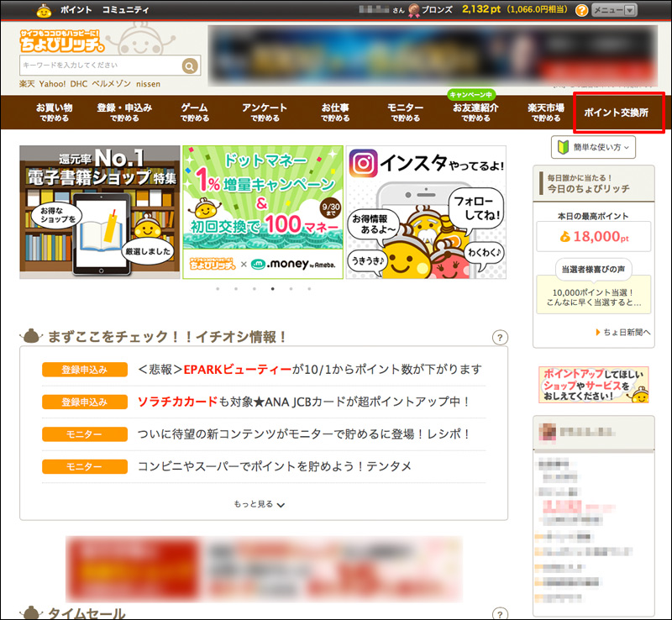Open ポイント交換所 menu
The width and height of the screenshot is (672, 620).
617,113
